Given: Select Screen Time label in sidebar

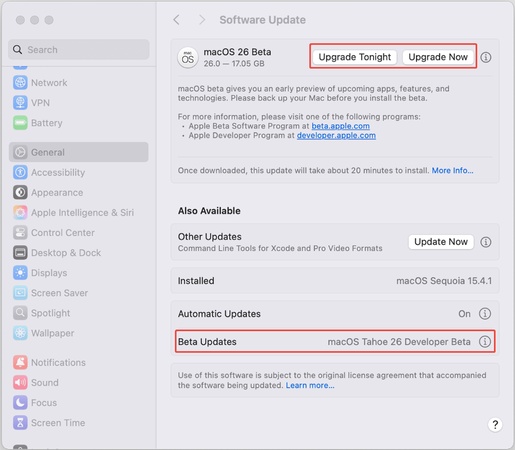Looking at the screenshot, I should [x=58, y=423].
